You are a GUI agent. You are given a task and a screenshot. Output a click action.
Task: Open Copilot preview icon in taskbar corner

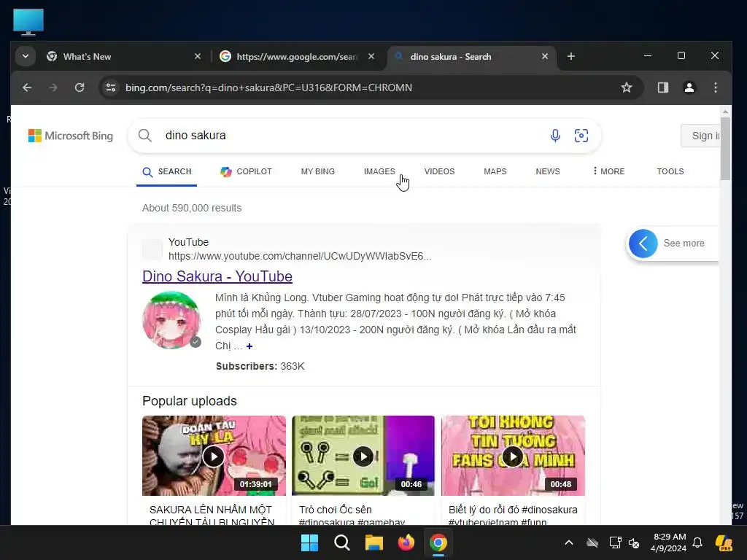(724, 542)
